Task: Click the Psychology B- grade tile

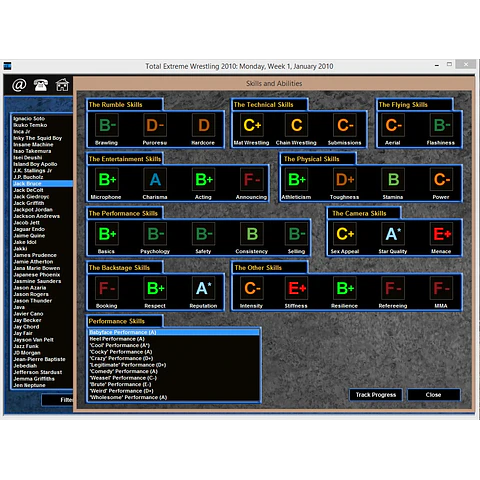Action: click(155, 234)
